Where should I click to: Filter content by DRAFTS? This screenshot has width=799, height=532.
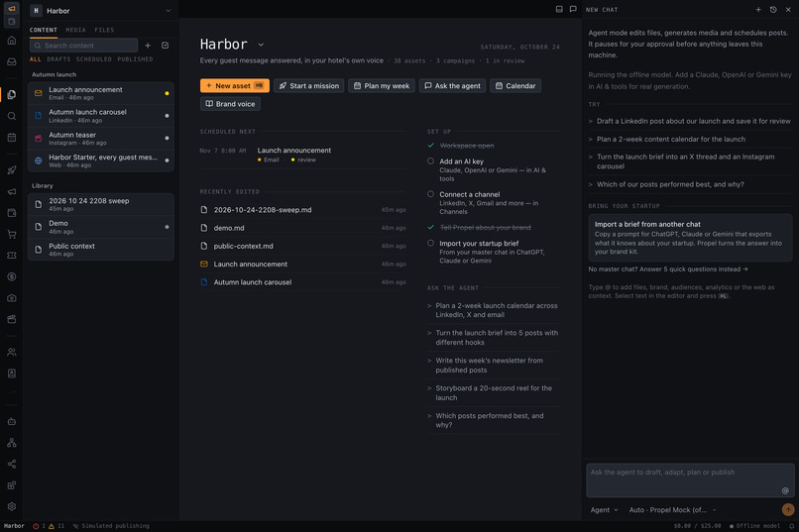(58, 59)
